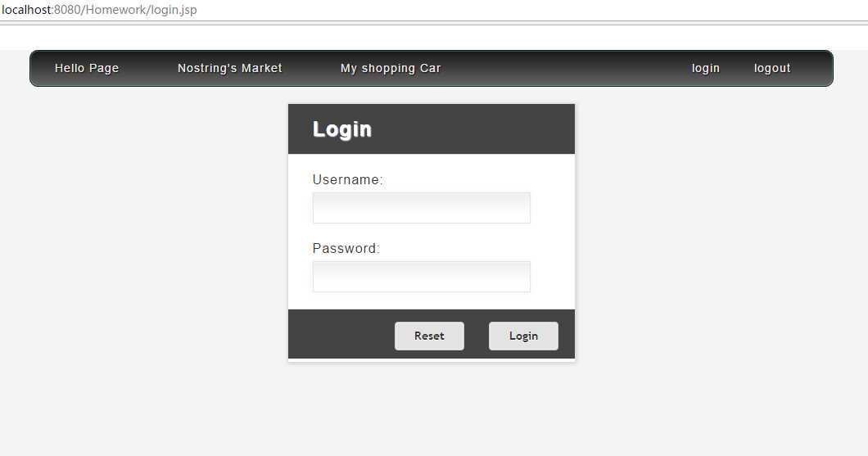Focus the Username text field
This screenshot has width=868, height=456.
point(421,208)
